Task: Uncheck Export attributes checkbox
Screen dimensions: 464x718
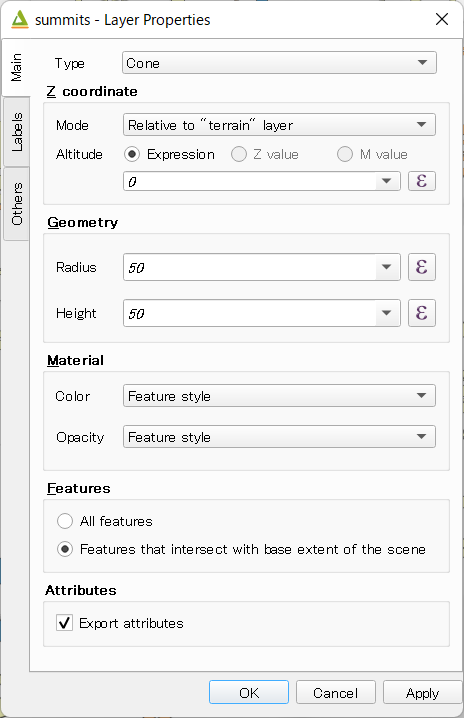Action: coord(64,623)
